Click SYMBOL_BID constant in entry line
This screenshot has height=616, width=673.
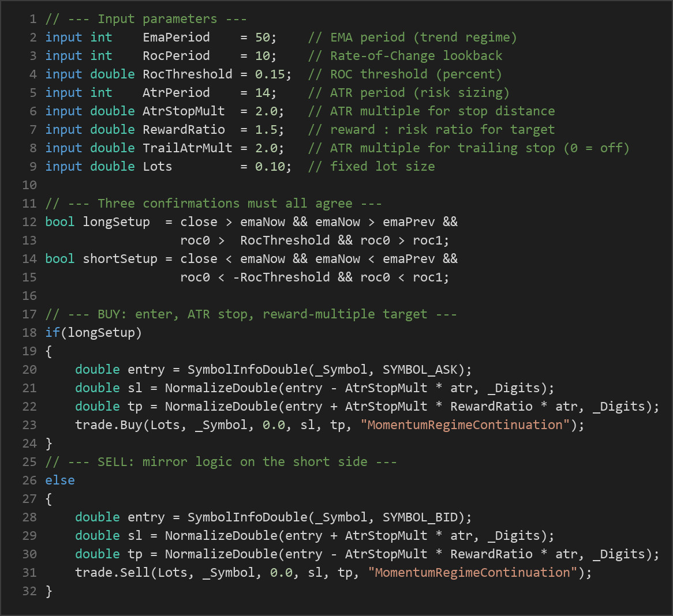[x=420, y=517]
